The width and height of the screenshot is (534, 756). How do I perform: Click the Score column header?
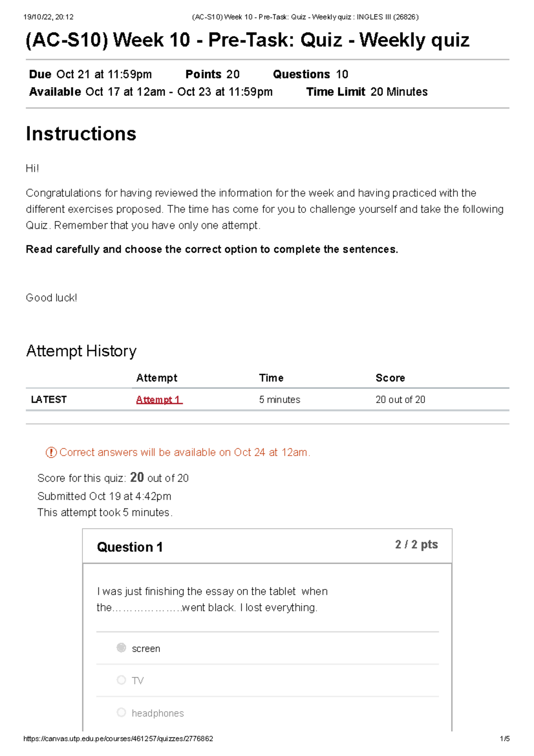390,378
